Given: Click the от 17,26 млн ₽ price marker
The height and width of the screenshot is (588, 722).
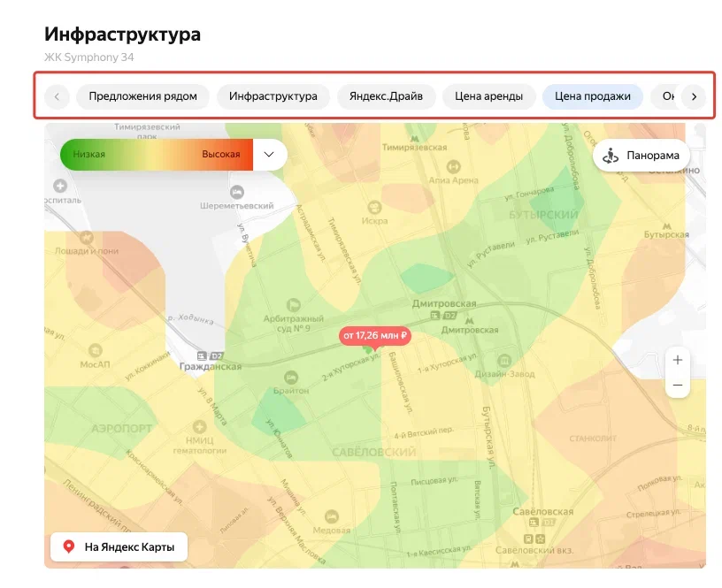Looking at the screenshot, I should pos(375,335).
